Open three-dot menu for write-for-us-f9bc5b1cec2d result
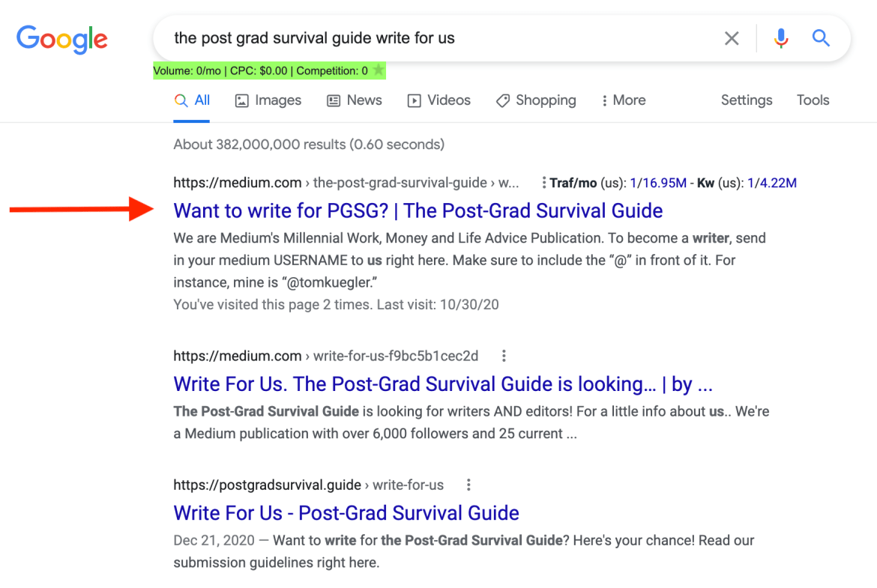Screen dimensions: 877x588 click(x=504, y=356)
